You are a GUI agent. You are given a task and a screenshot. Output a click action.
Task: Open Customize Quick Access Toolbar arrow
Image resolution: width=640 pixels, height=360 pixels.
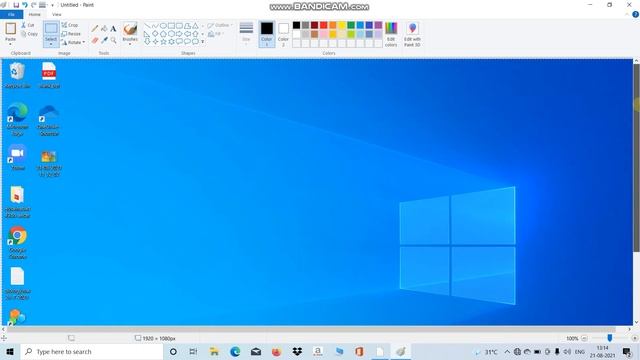[52, 5]
